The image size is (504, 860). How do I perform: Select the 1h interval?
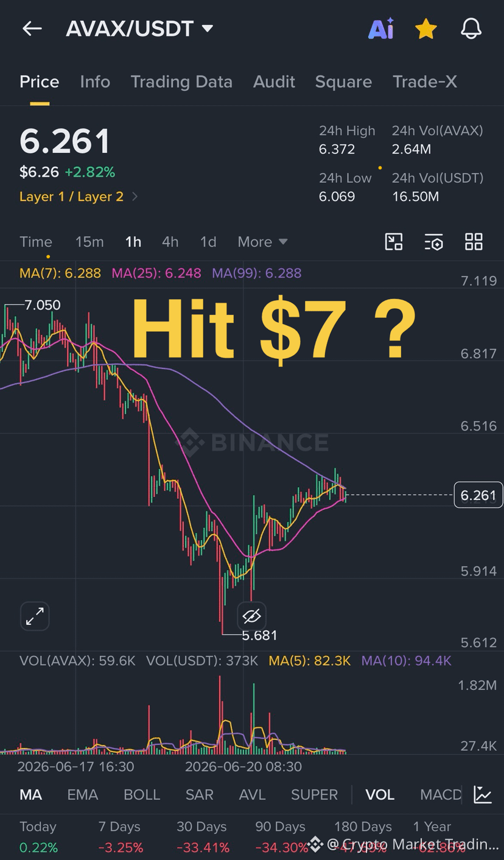(x=133, y=242)
